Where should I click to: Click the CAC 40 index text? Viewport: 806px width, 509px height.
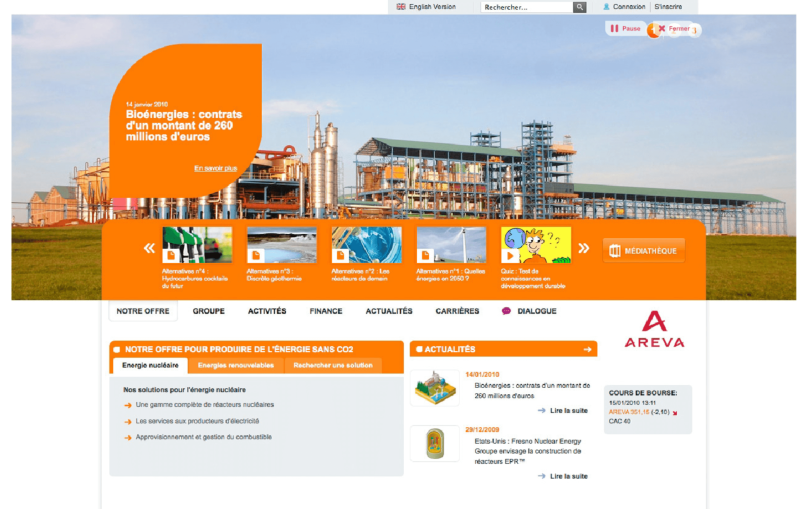[x=619, y=422]
